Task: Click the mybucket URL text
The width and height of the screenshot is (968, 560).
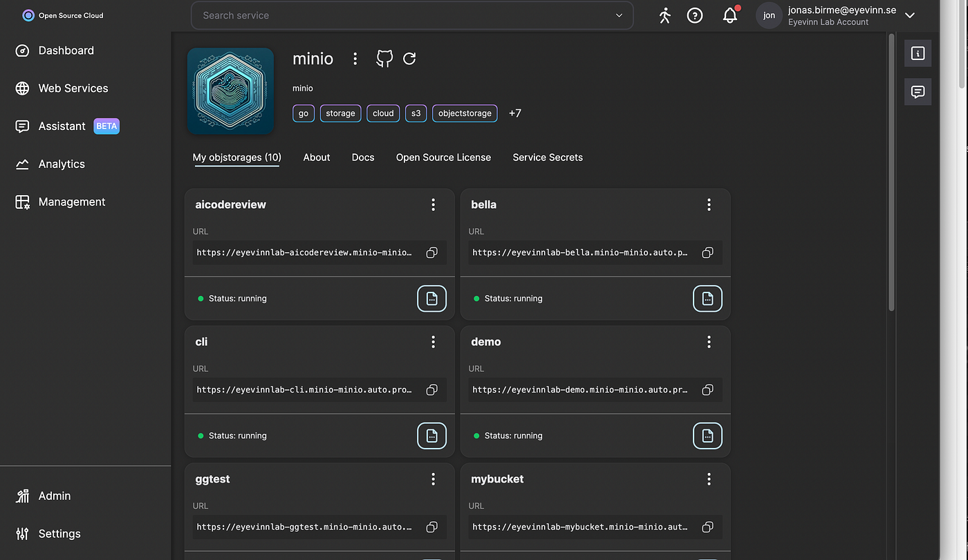Action: pos(580,528)
